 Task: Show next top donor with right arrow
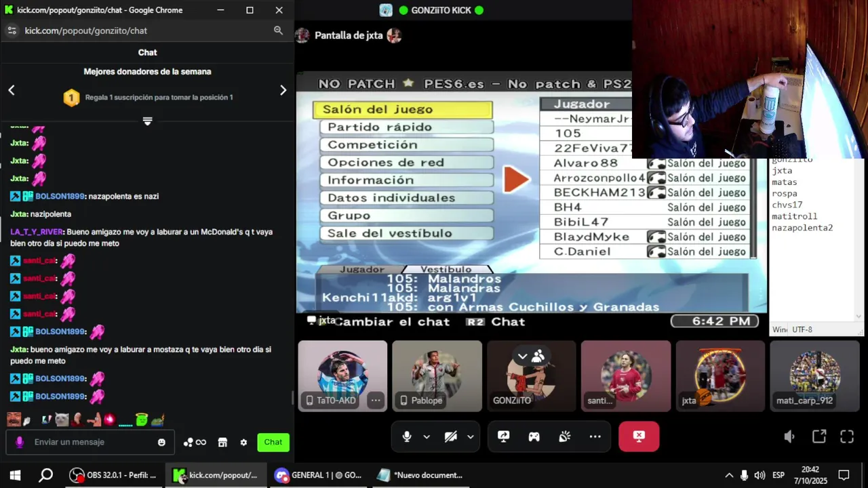283,90
